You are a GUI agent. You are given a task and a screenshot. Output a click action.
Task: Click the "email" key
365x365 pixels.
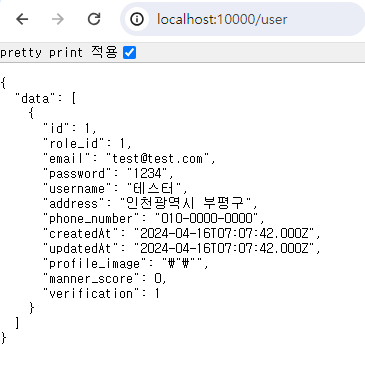[x=66, y=158]
